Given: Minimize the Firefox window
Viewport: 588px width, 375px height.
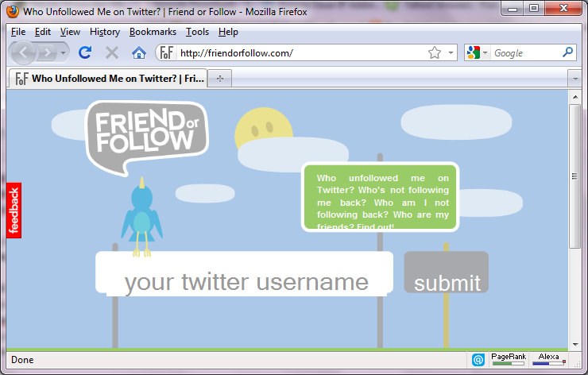Looking at the screenshot, I should (513, 9).
